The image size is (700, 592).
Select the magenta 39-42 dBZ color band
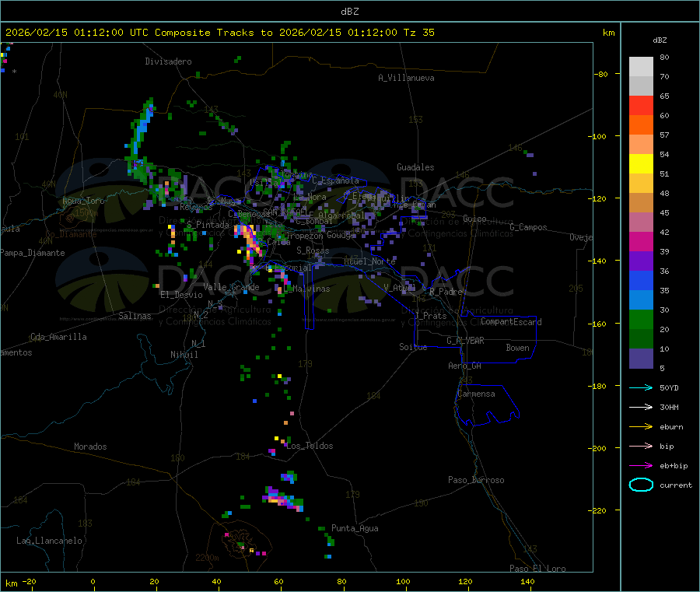click(x=641, y=241)
